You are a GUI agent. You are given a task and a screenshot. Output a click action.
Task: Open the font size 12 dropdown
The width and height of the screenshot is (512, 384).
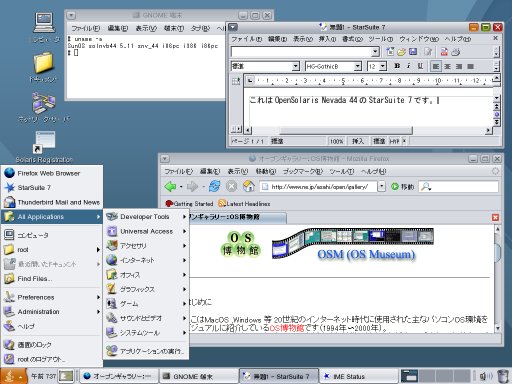(x=383, y=66)
